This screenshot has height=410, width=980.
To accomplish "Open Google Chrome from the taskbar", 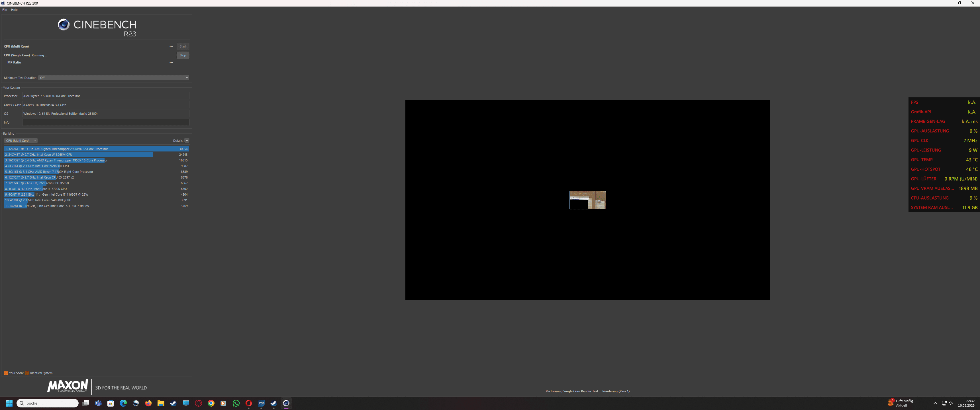I will (211, 403).
